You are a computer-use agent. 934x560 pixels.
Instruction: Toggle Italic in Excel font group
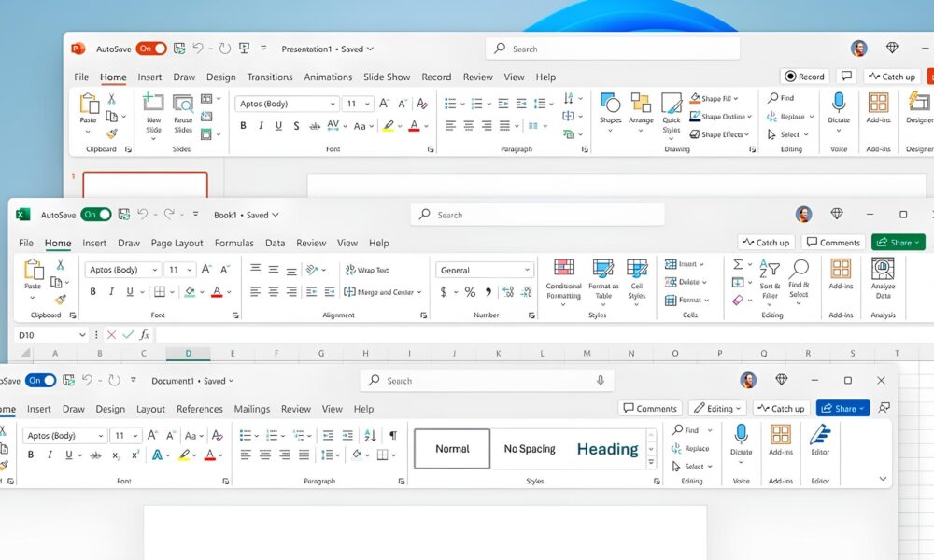[111, 291]
